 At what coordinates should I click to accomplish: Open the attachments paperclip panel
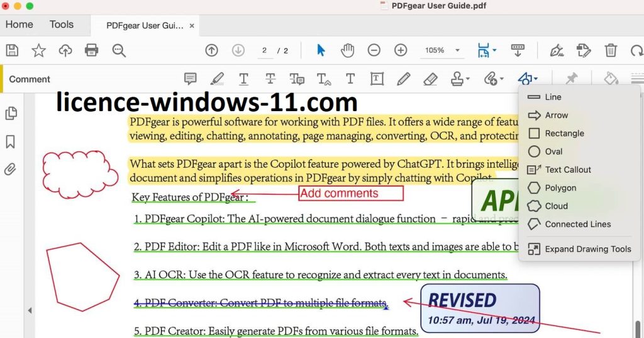click(11, 169)
